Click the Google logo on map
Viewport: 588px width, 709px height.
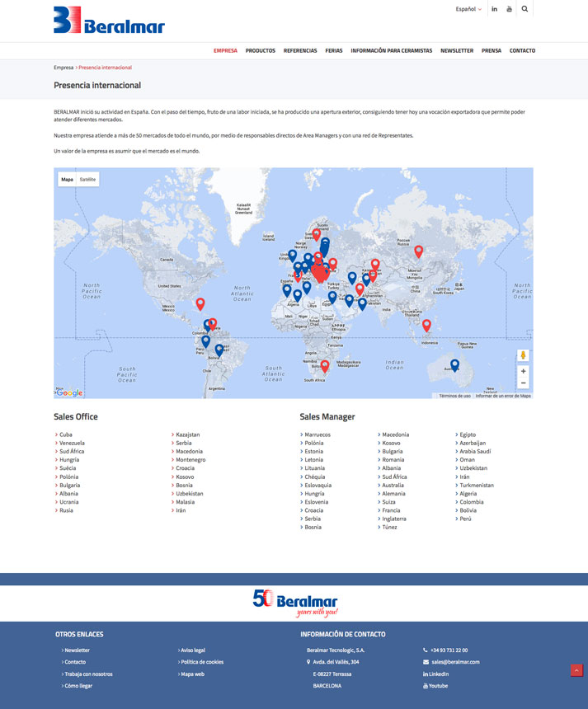pos(69,393)
